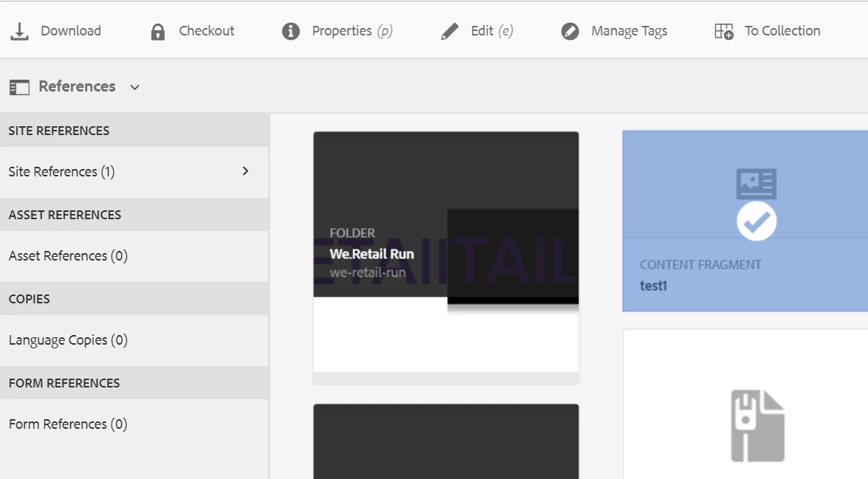Click the Download label in toolbar
The width and height of the screenshot is (868, 479).
point(71,31)
